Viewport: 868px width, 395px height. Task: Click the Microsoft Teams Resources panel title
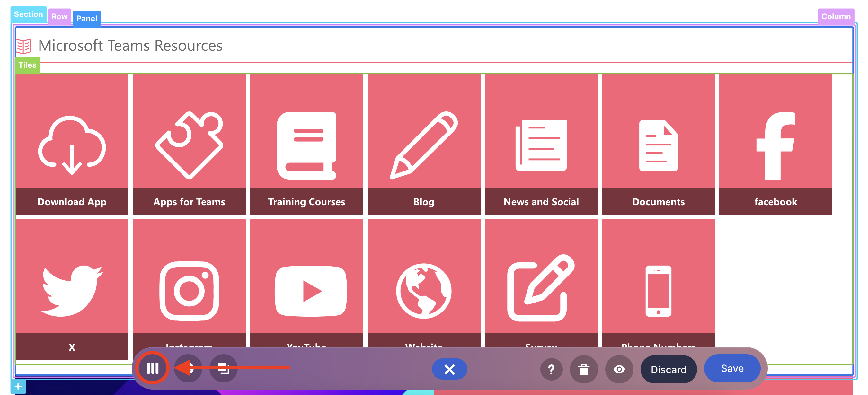point(130,46)
